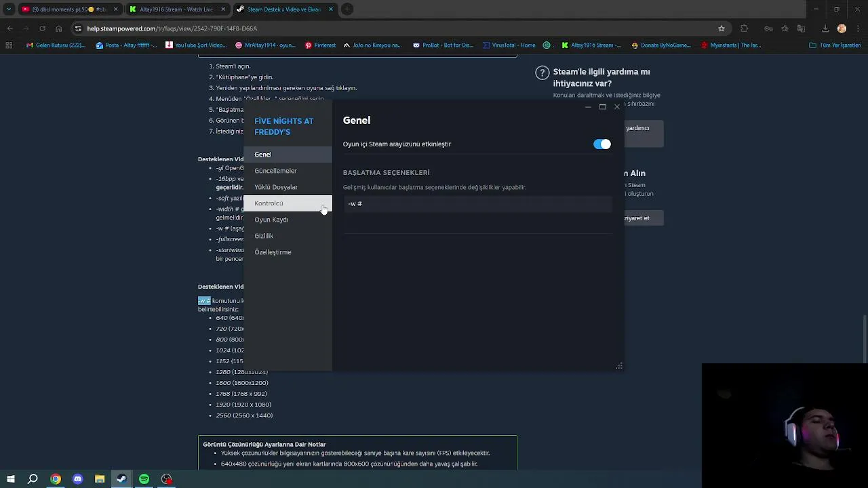Reload the current page
868x488 pixels.
click(42, 28)
